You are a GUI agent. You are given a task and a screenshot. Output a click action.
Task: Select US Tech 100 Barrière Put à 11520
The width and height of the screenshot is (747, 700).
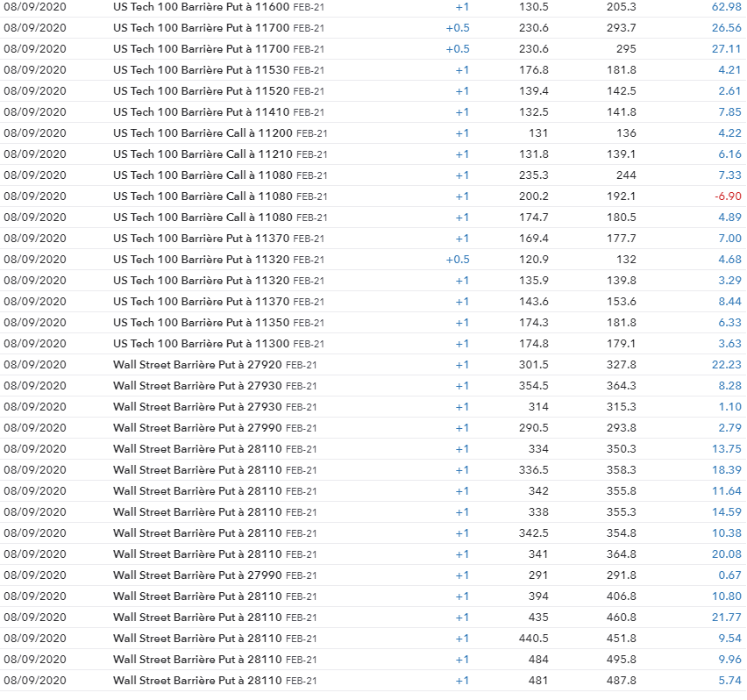[x=218, y=91]
